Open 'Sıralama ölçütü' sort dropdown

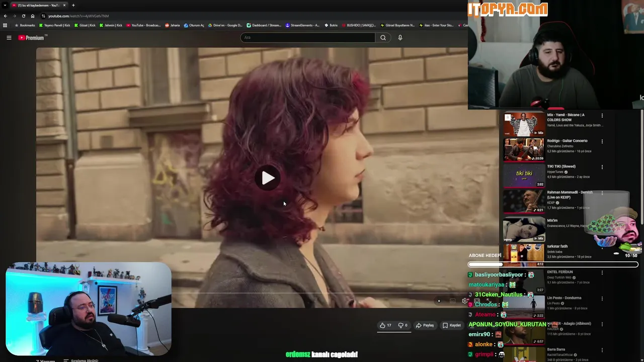coord(80,360)
